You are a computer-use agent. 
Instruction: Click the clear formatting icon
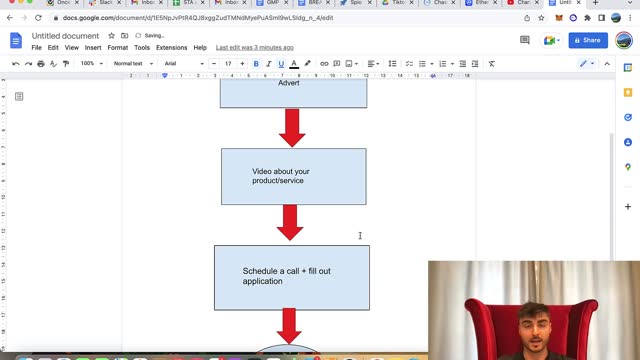coord(492,64)
